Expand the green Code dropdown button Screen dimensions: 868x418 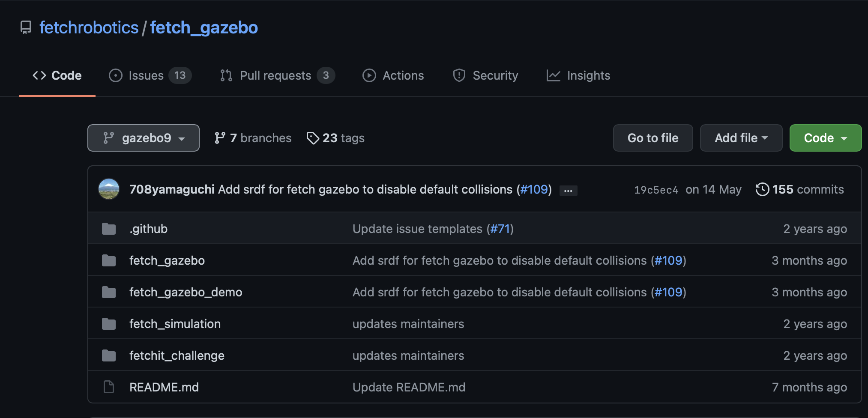tap(825, 138)
